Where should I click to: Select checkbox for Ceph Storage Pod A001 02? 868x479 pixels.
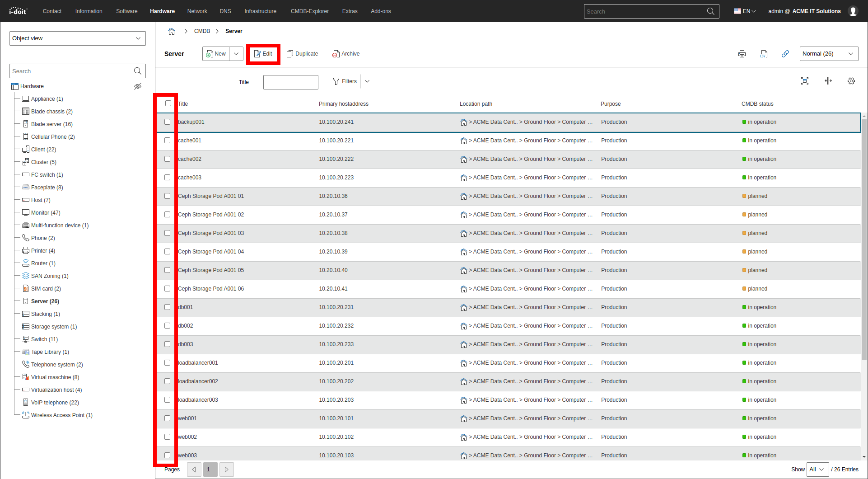[168, 215]
